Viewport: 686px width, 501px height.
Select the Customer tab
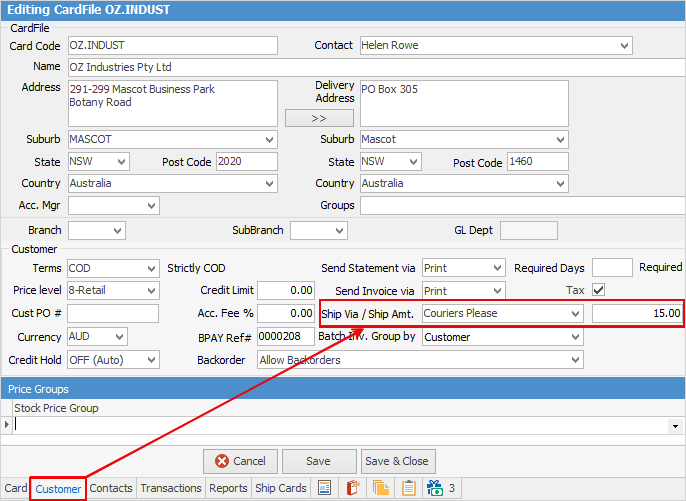[58, 489]
